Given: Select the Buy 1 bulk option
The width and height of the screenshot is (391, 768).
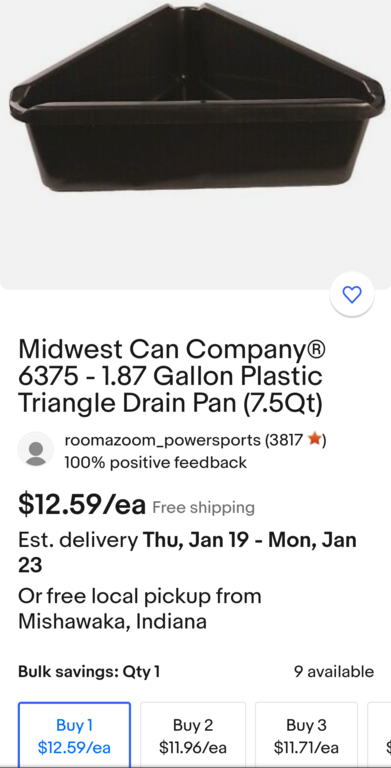Looking at the screenshot, I should 74,735.
